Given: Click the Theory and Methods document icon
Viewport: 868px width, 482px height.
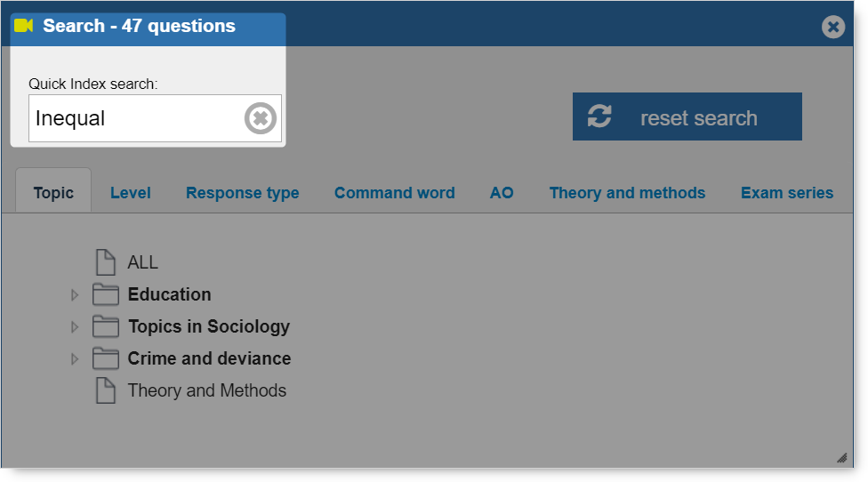Looking at the screenshot, I should (x=106, y=390).
